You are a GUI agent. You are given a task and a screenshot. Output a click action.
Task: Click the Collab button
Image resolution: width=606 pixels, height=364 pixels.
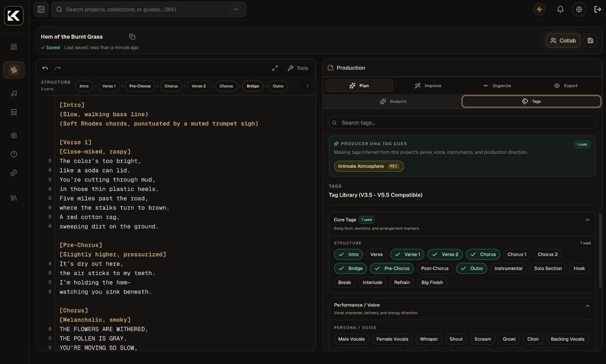pyautogui.click(x=563, y=41)
